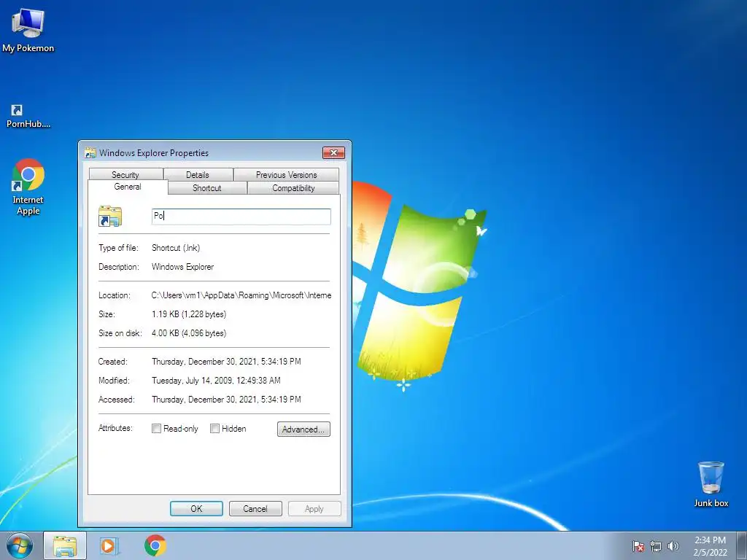Click the Properties dialog title bar icon
The image size is (747, 560).
click(x=90, y=153)
